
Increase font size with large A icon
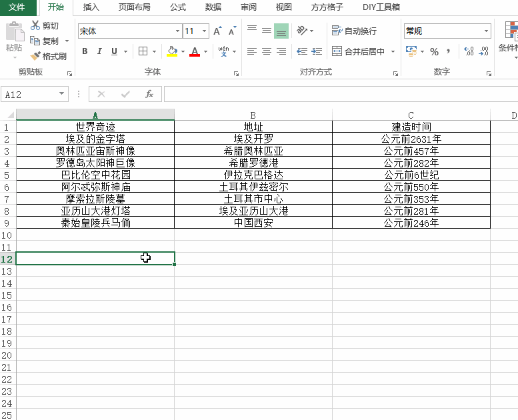(x=217, y=31)
